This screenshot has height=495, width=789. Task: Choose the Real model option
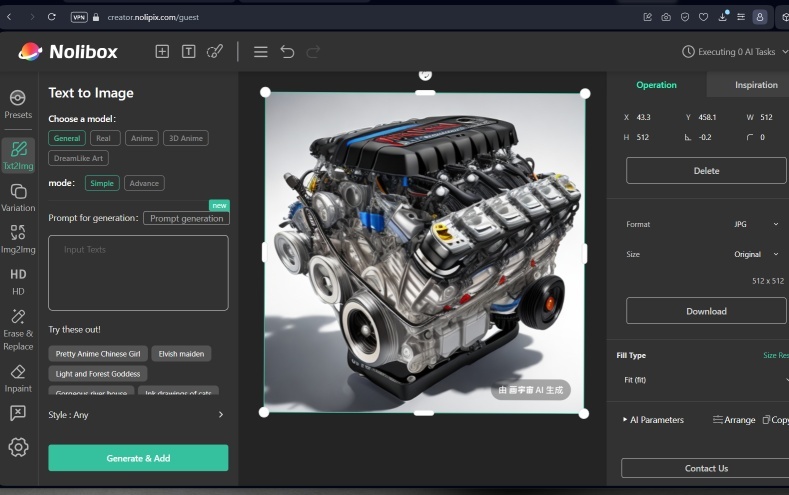click(105, 138)
